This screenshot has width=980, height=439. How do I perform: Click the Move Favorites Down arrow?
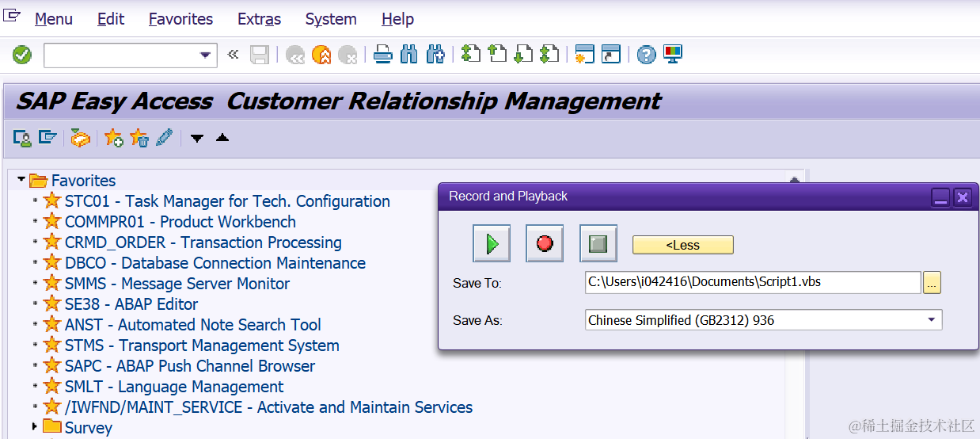coord(197,139)
